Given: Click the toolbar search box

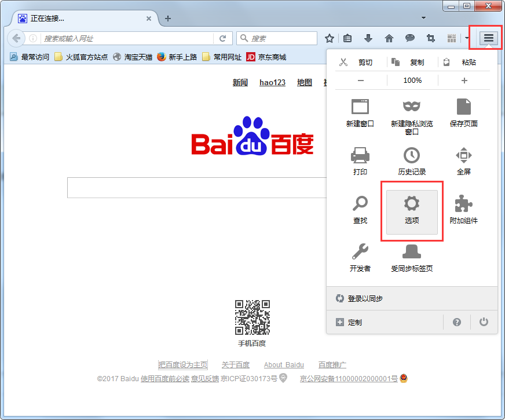Looking at the screenshot, I should pyautogui.click(x=277, y=38).
